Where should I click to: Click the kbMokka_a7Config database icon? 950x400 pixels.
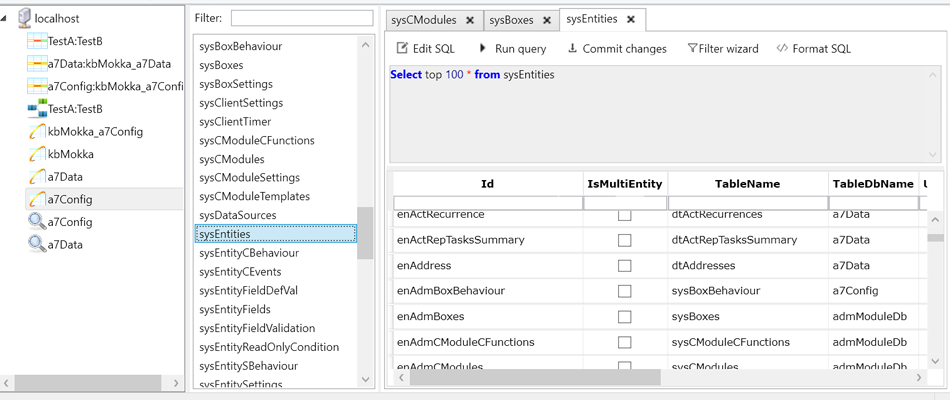pos(37,132)
